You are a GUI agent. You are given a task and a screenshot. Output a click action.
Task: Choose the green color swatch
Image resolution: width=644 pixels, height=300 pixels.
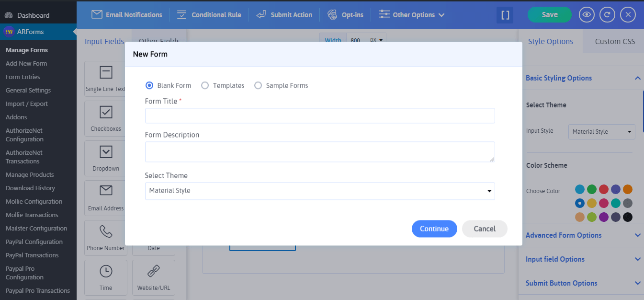(592, 189)
